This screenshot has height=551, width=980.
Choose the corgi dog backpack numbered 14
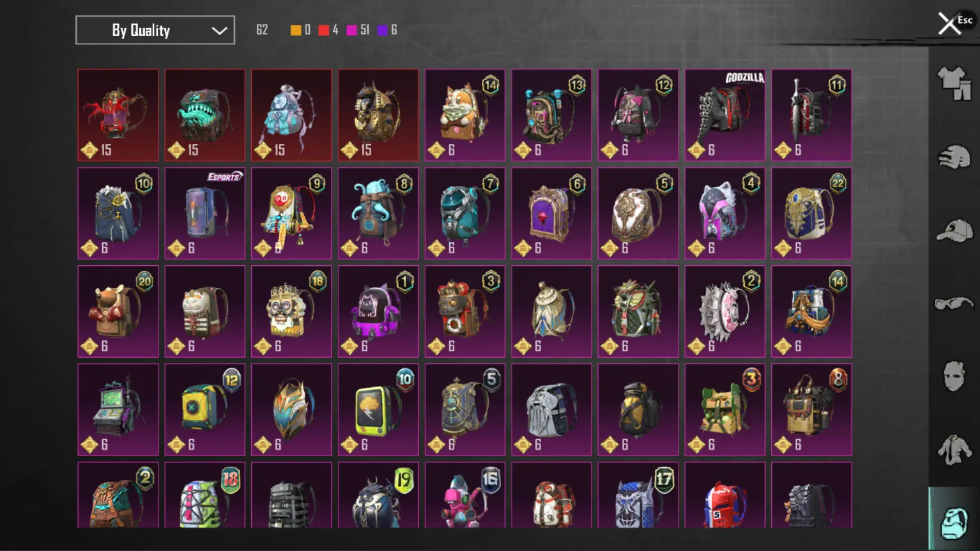coord(465,115)
